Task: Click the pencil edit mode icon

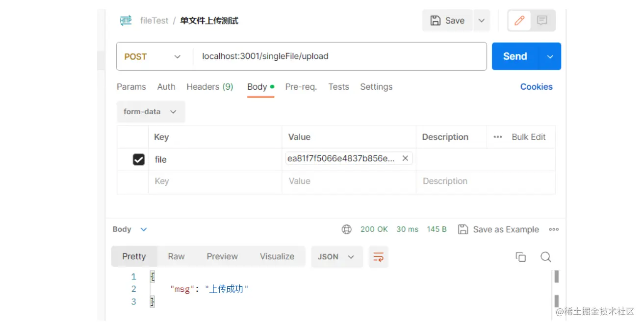Action: coord(519,21)
